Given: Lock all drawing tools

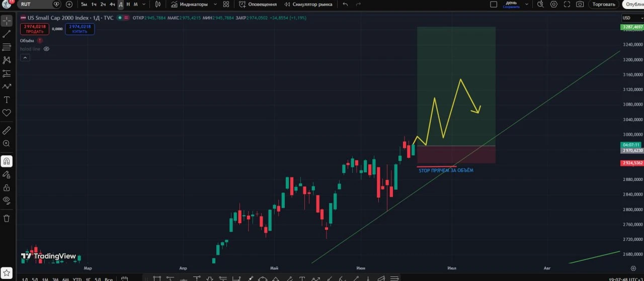Looking at the screenshot, I should [7, 188].
